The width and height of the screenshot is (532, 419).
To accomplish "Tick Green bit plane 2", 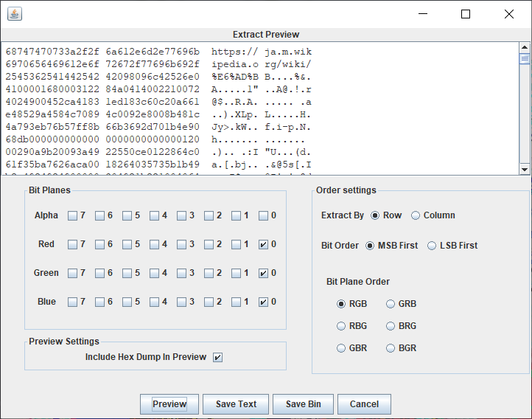I will coord(209,274).
